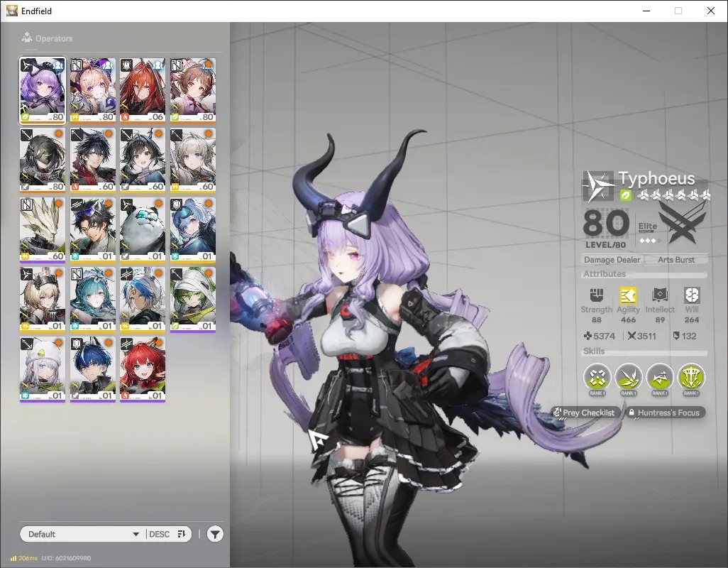Open the Prey Checklist talent
The height and width of the screenshot is (568, 728).
[584, 413]
